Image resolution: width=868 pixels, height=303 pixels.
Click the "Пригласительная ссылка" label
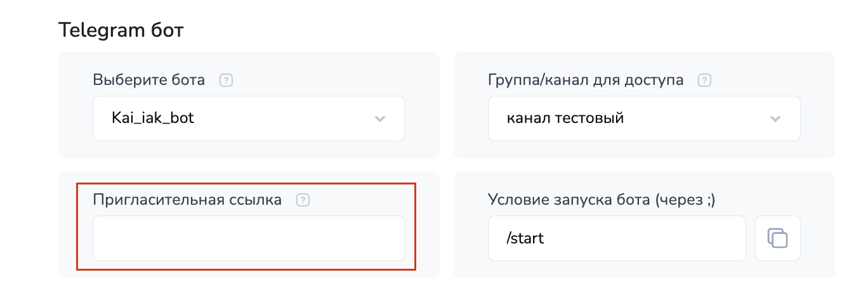pos(187,200)
